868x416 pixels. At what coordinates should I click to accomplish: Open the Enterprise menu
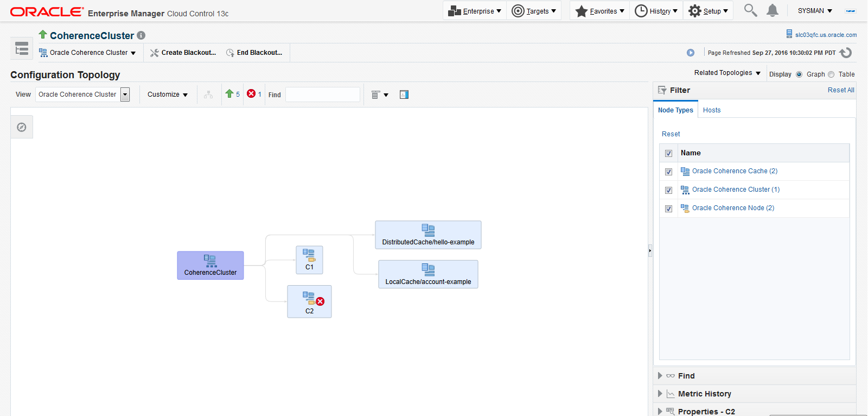point(475,11)
